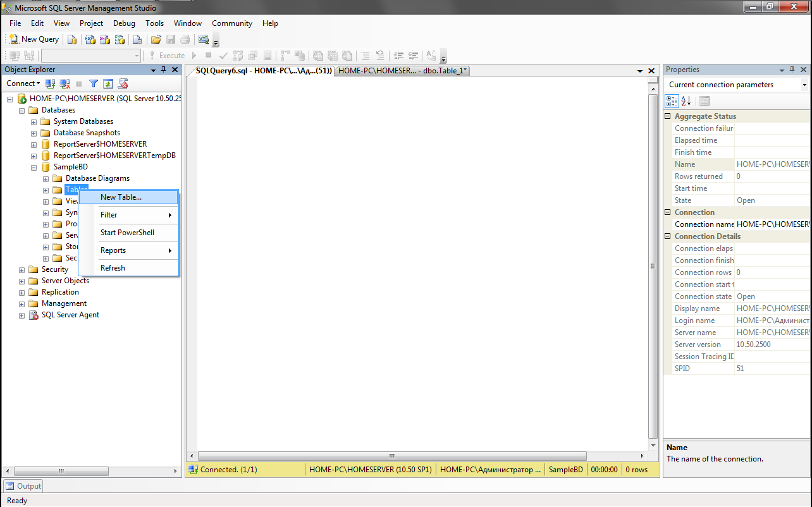This screenshot has width=812, height=507.
Task: Click the Stop icon in Object Explorer toolbar
Action: pyautogui.click(x=79, y=83)
